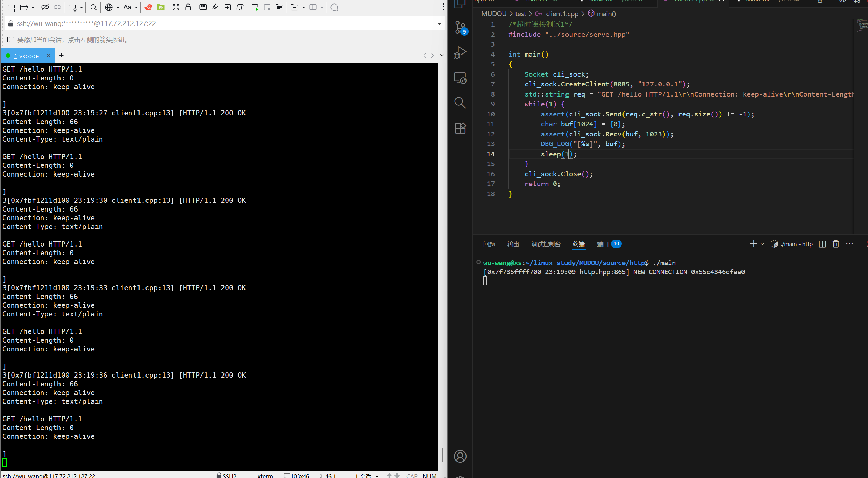Open VS Code Source Control view

point(460,27)
